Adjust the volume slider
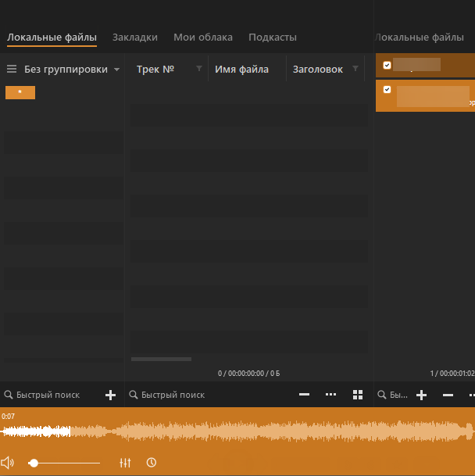This screenshot has height=476, width=475. pyautogui.click(x=64, y=463)
